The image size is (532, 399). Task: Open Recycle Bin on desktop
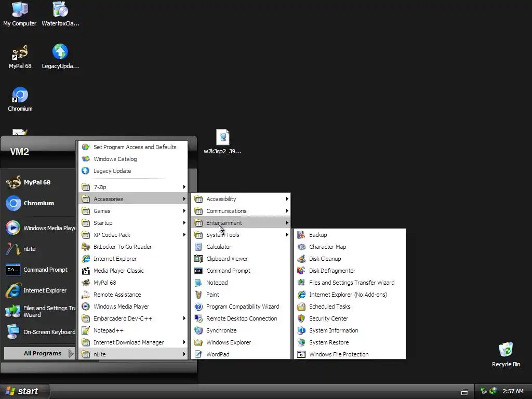pos(506,354)
